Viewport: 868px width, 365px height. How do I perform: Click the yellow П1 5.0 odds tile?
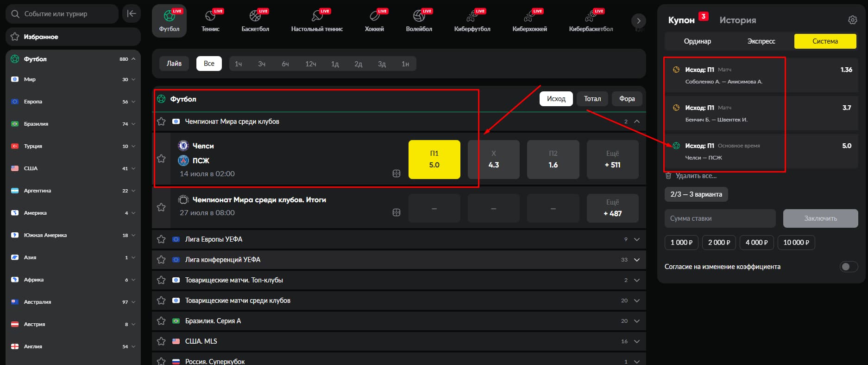click(434, 160)
